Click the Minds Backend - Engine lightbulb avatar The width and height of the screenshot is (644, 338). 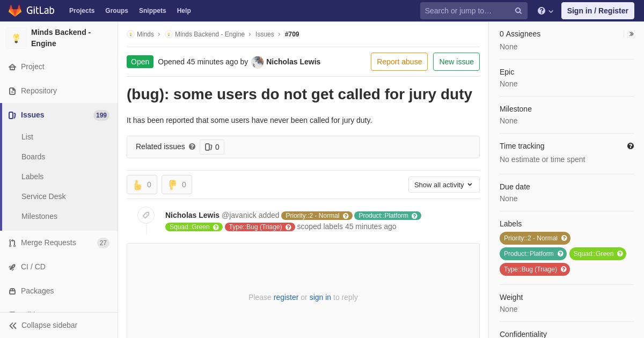[16, 38]
